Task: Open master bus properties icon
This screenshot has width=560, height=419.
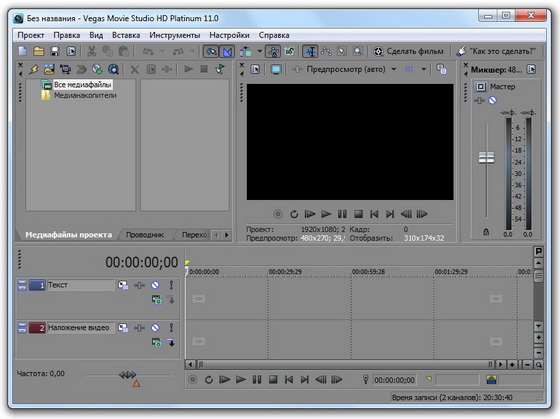Action: pyautogui.click(x=480, y=86)
